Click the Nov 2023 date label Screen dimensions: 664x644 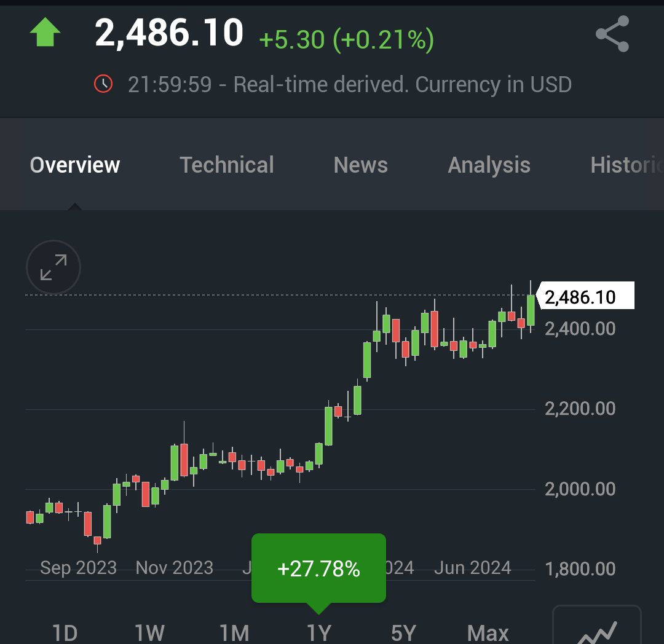coord(174,568)
